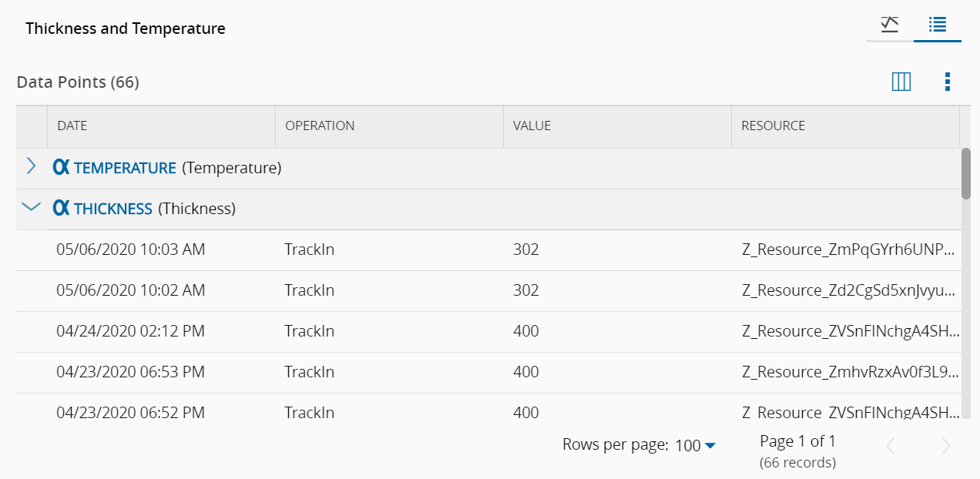Switch to list view icon
Viewport: 980px width, 479px height.
pos(938,25)
